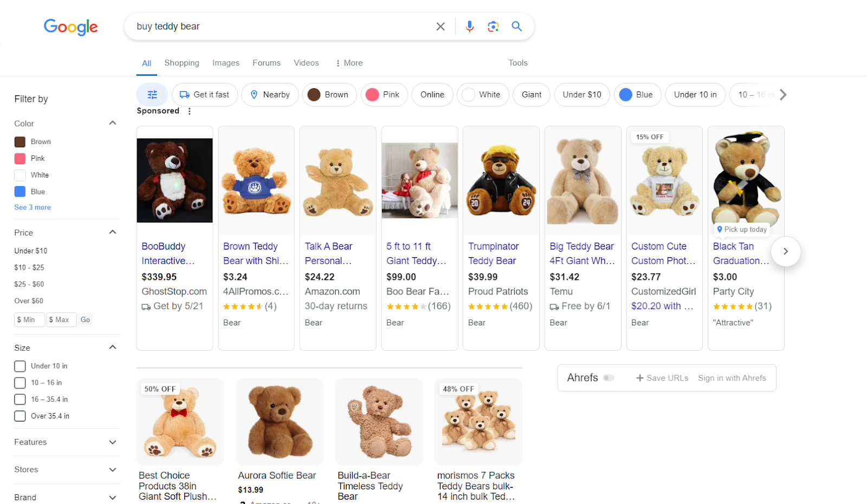
Task: Click the search box text field
Action: 282,27
